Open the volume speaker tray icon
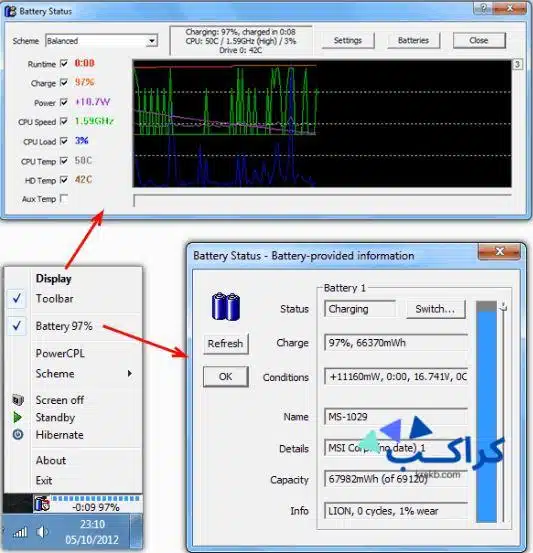Screen dimensions: 533x553 (x=42, y=531)
